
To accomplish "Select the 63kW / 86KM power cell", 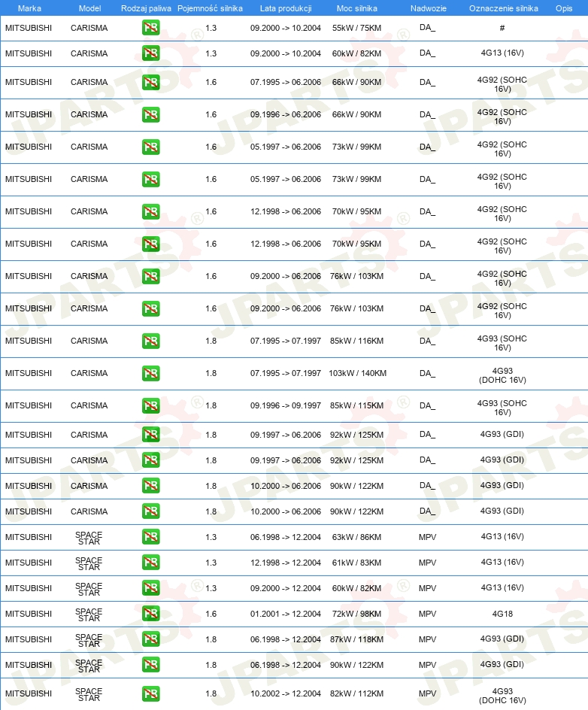I will click(356, 537).
